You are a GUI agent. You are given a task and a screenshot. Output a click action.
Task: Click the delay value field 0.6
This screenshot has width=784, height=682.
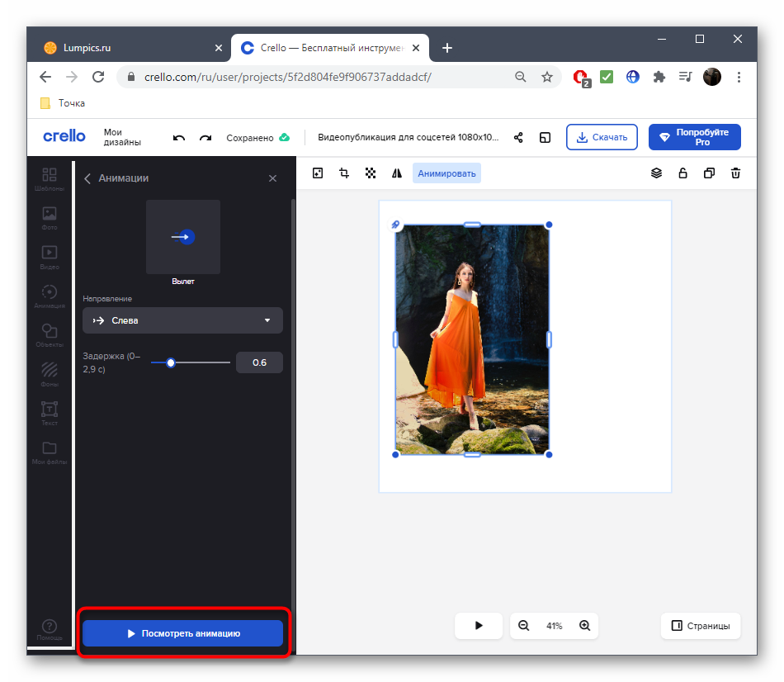[x=259, y=362]
